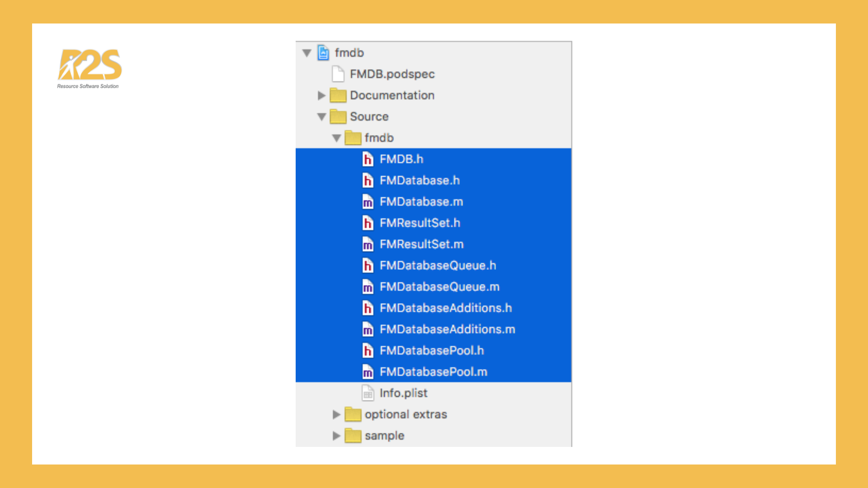Collapse the top-level fmdb project
The height and width of the screenshot is (488, 868).
click(x=307, y=53)
